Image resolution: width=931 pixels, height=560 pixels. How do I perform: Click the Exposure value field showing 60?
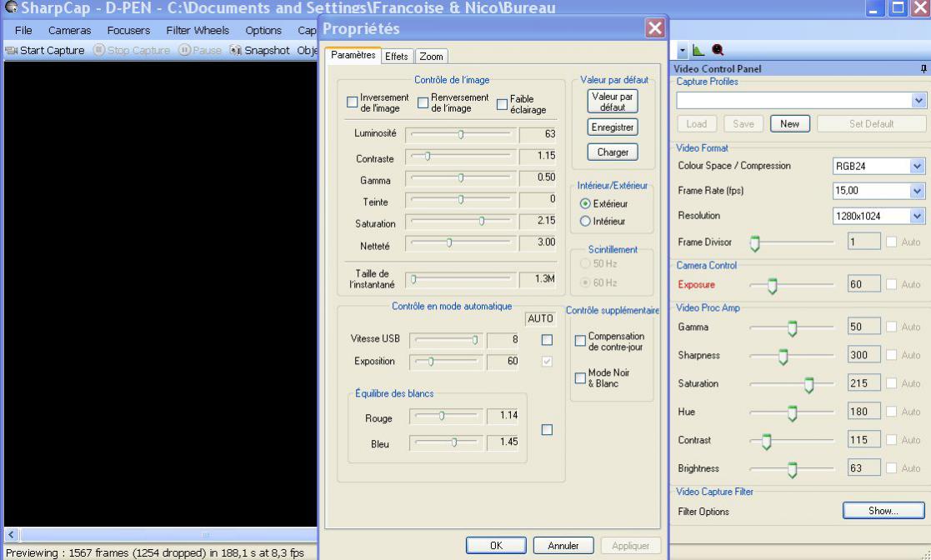pos(864,284)
